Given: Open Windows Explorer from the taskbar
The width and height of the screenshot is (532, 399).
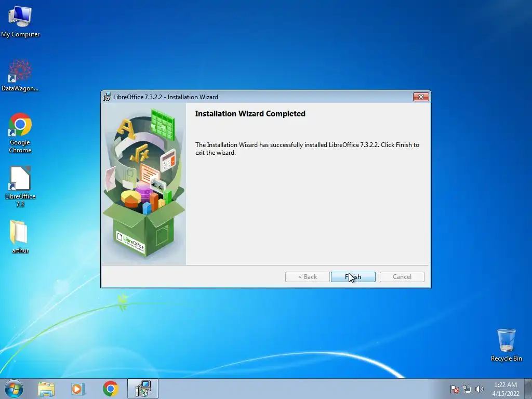Looking at the screenshot, I should coord(46,389).
